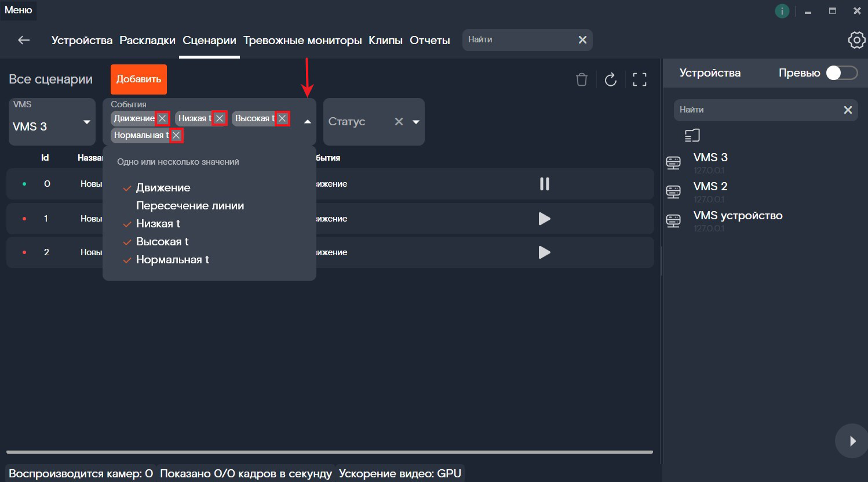Screen dimensions: 868x482
Task: Click the green info icon
Action: 782,11
